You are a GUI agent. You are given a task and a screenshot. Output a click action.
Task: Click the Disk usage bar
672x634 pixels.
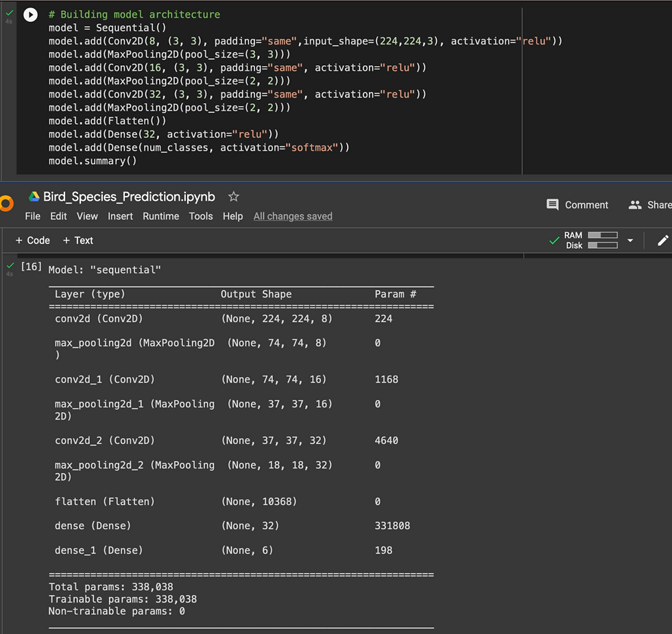coord(603,245)
